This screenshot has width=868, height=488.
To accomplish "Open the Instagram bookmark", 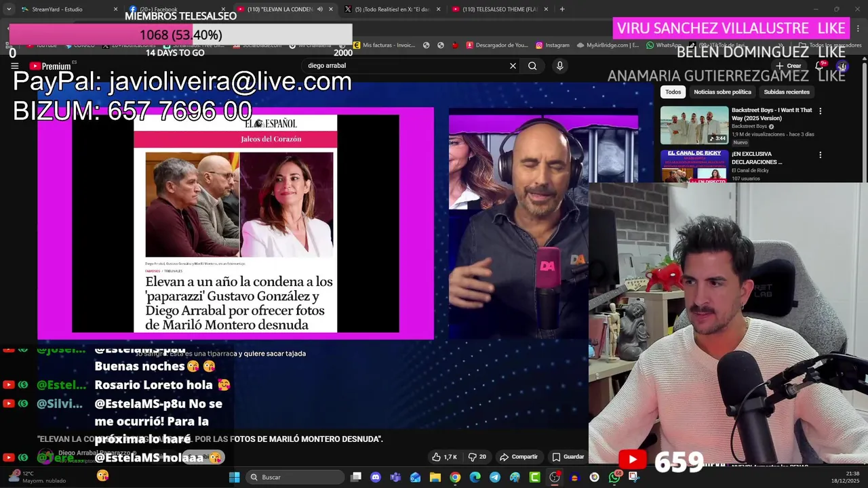I will pos(552,45).
